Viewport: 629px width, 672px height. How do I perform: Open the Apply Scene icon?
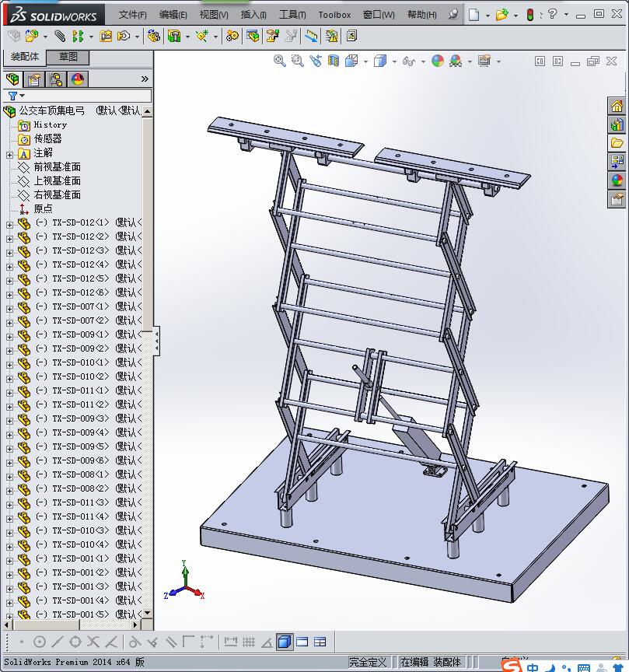click(x=456, y=61)
